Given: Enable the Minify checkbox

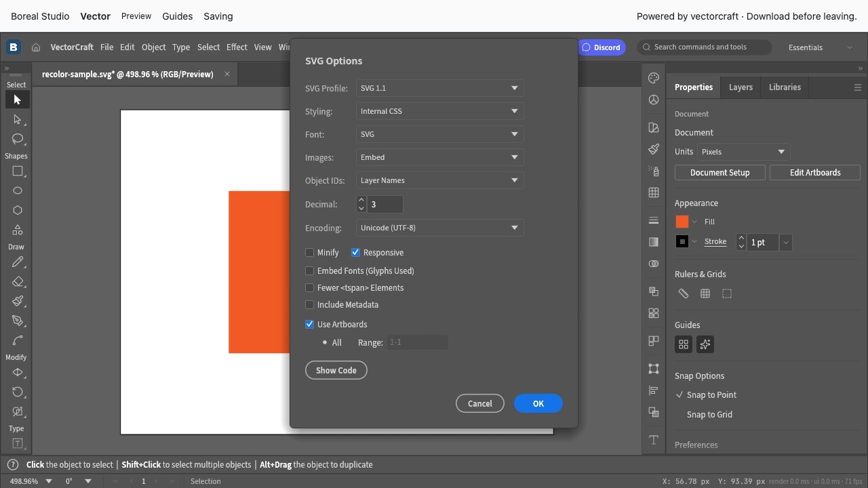Looking at the screenshot, I should click(310, 253).
